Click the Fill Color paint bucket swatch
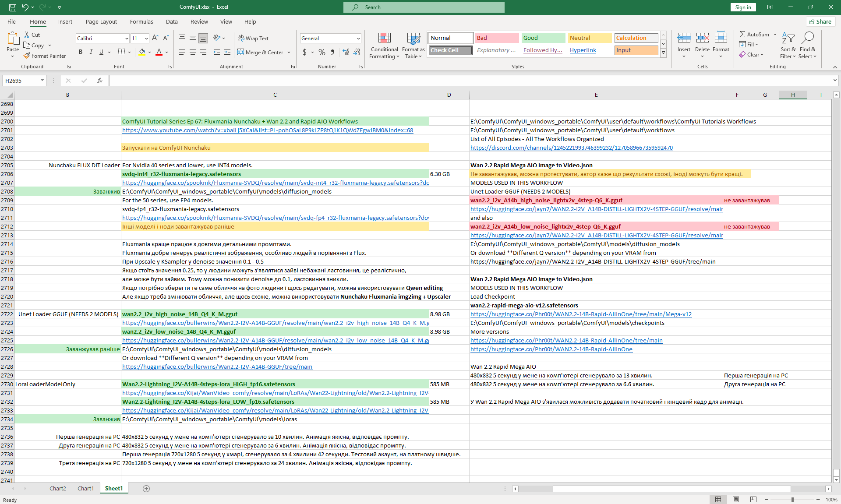This screenshot has height=504, width=841. pyautogui.click(x=142, y=52)
